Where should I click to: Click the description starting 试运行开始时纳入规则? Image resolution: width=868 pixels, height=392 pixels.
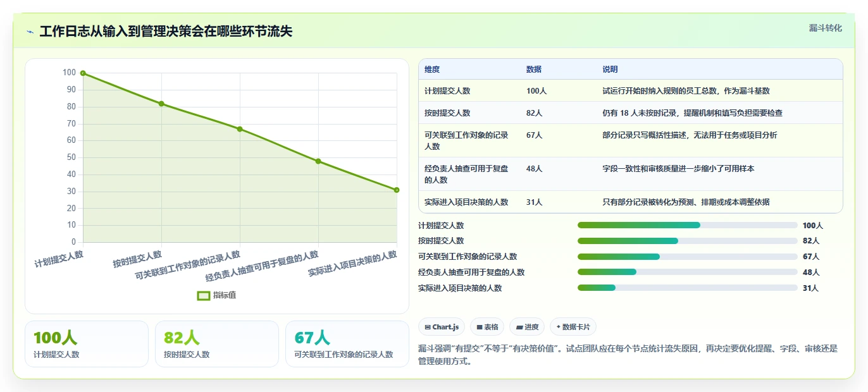[x=686, y=91]
